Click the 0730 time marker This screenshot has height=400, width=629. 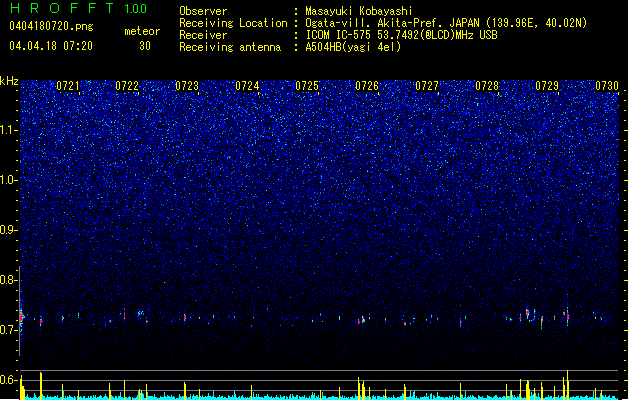pyautogui.click(x=607, y=86)
